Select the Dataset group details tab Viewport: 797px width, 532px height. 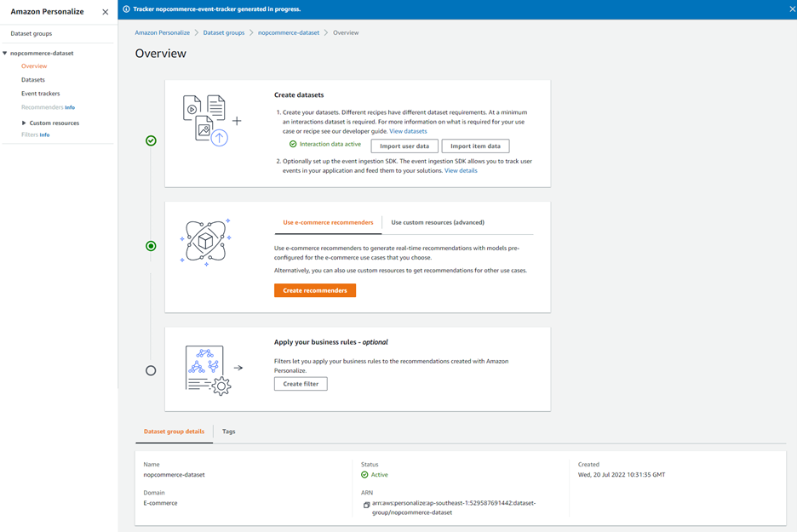click(174, 432)
